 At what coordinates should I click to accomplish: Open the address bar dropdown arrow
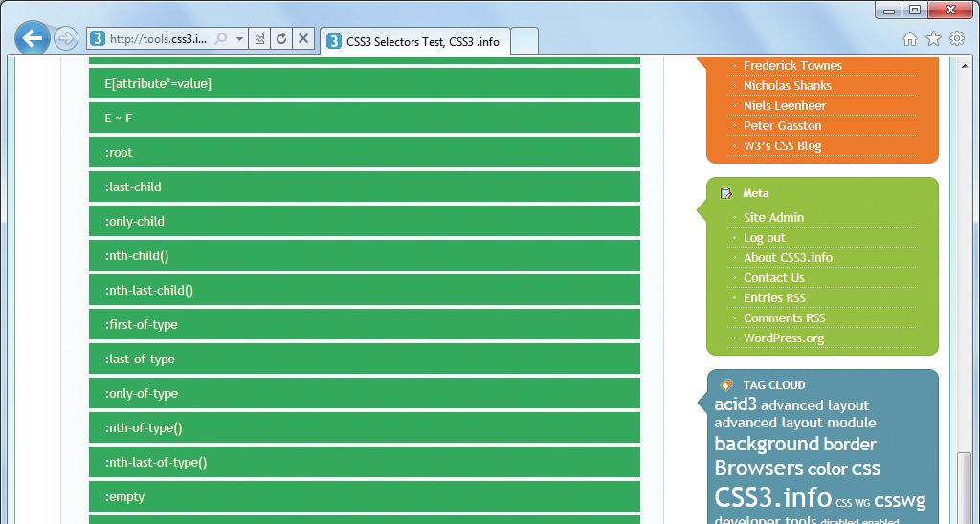click(239, 38)
